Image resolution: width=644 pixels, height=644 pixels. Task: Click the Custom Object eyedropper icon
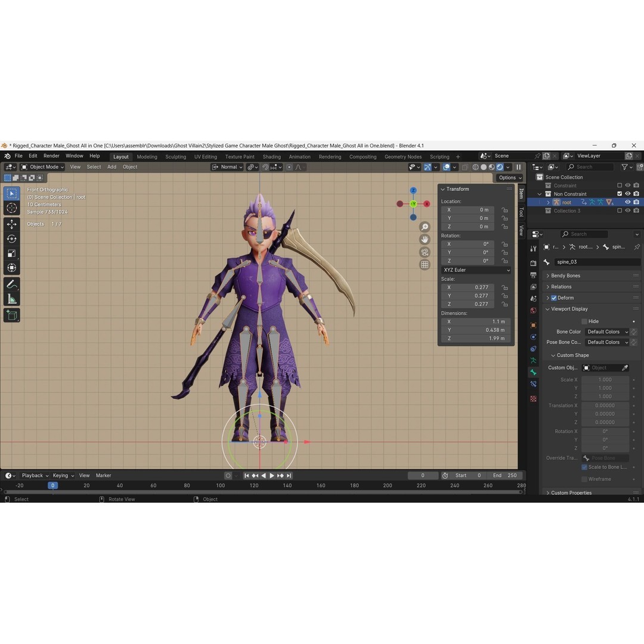(625, 367)
